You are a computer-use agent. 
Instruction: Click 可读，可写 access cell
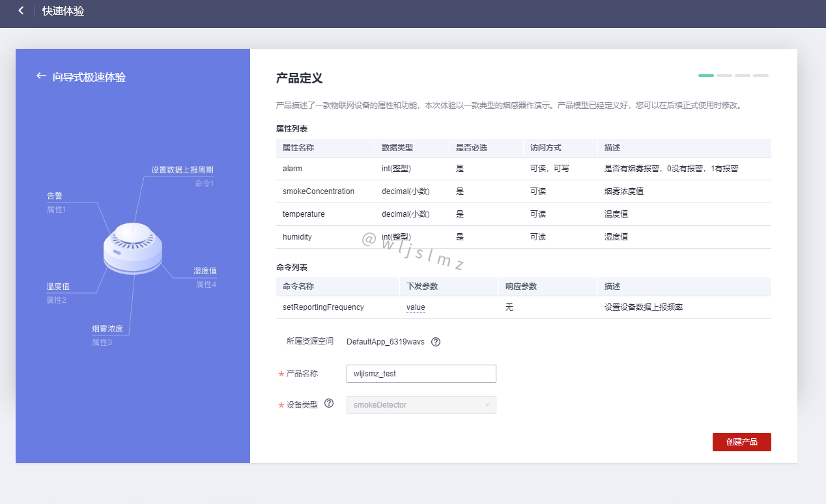[550, 169]
